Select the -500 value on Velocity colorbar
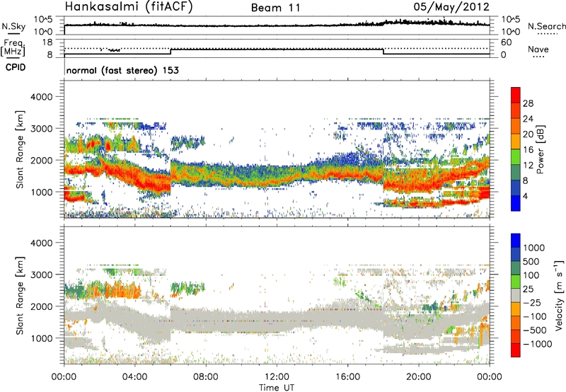 (535, 330)
